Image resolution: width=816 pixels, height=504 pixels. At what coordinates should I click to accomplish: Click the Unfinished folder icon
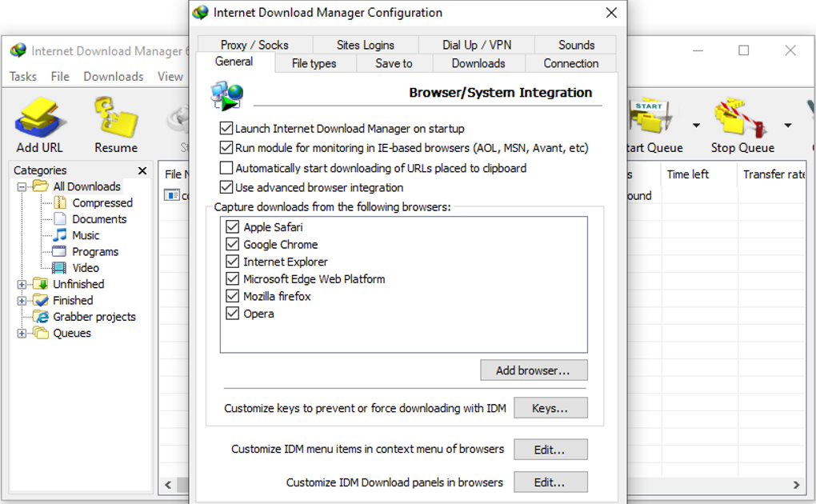click(x=41, y=284)
